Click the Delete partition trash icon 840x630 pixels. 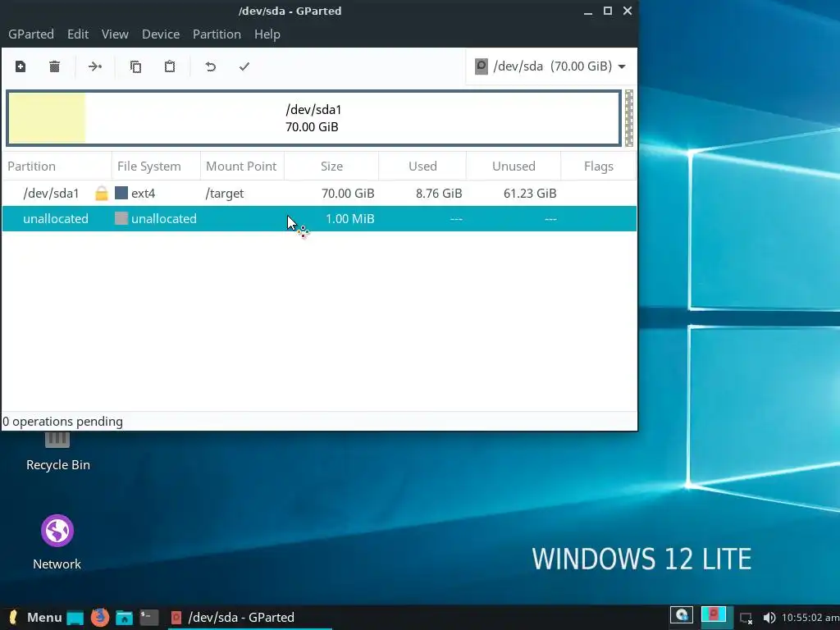[x=54, y=66]
